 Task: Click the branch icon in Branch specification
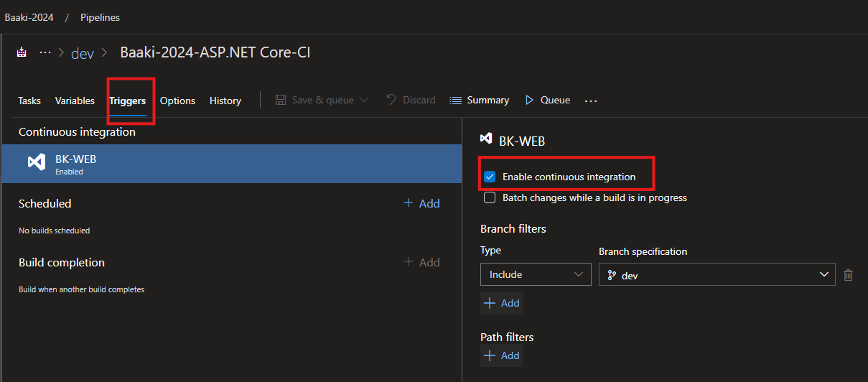[612, 275]
